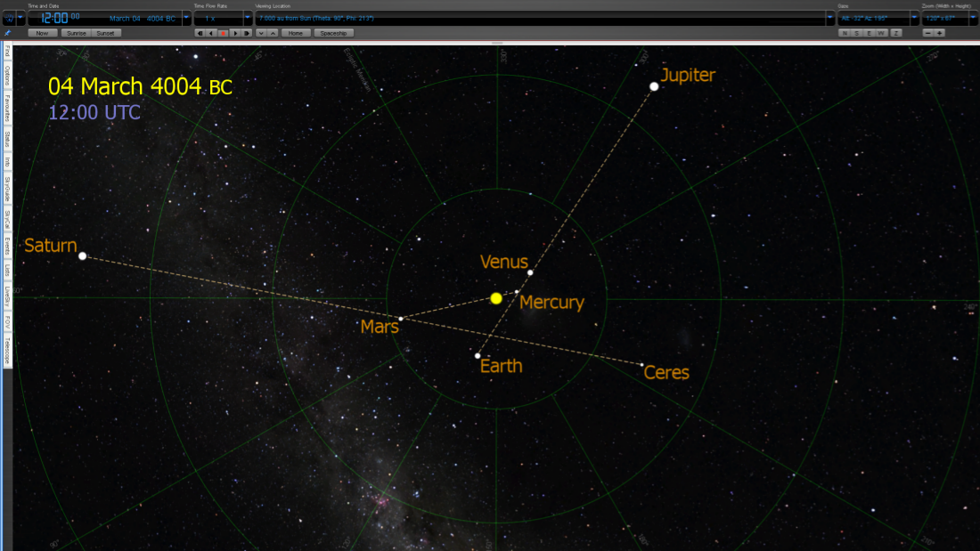Open the Info side tab
This screenshot has width=980, height=551.
[x=7, y=162]
